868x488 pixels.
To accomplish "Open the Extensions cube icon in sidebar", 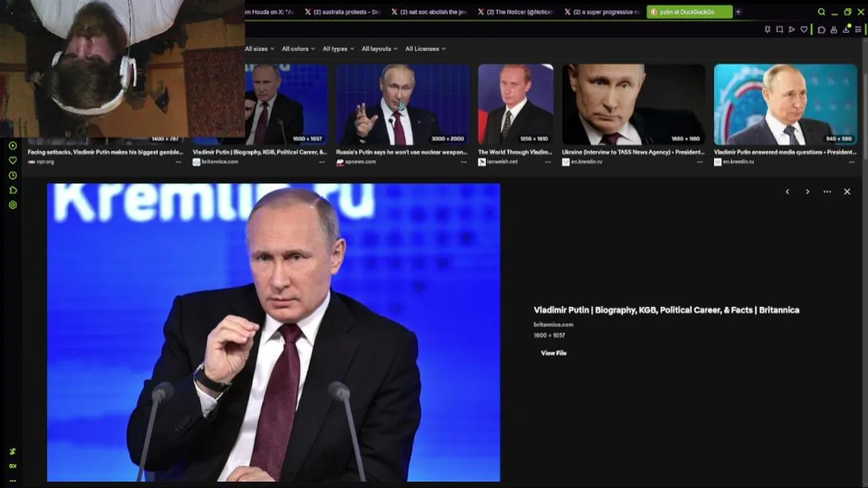I will tap(12, 190).
